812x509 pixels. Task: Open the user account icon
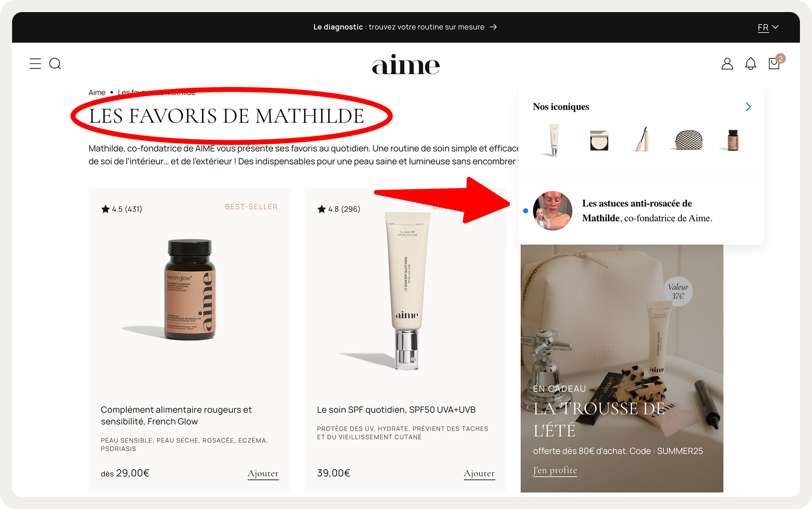tap(727, 64)
